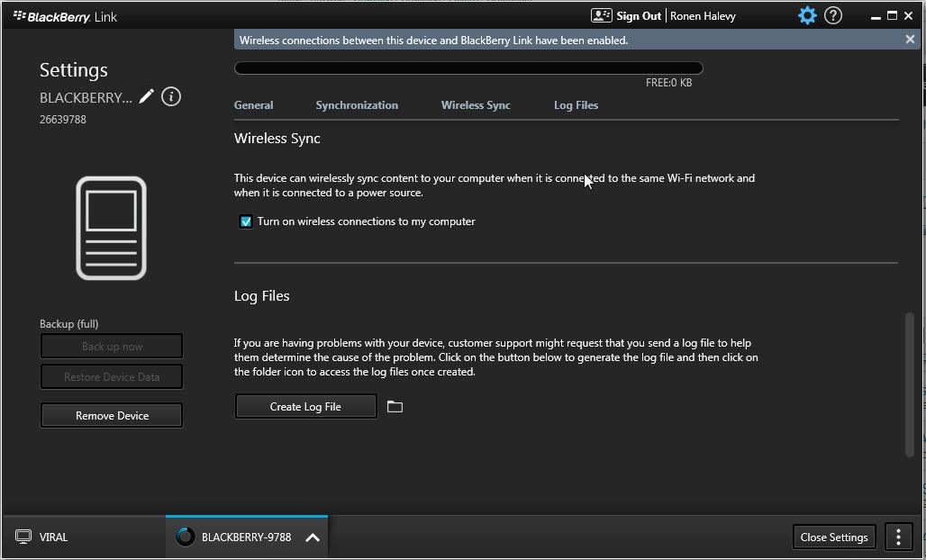Go to the Wireless Sync tab

(476, 105)
